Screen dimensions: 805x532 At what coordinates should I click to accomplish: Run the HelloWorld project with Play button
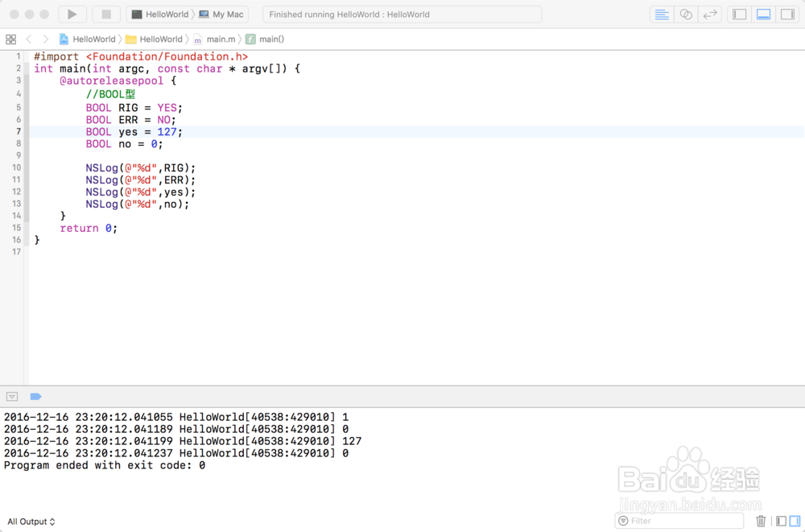(72, 14)
